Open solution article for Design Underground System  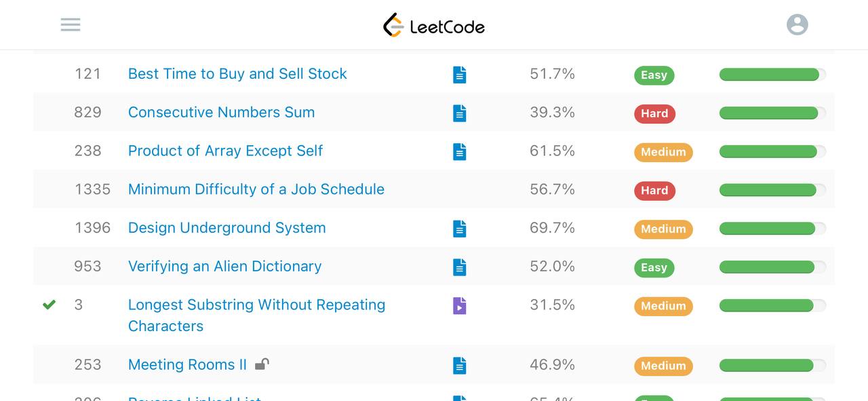460,229
